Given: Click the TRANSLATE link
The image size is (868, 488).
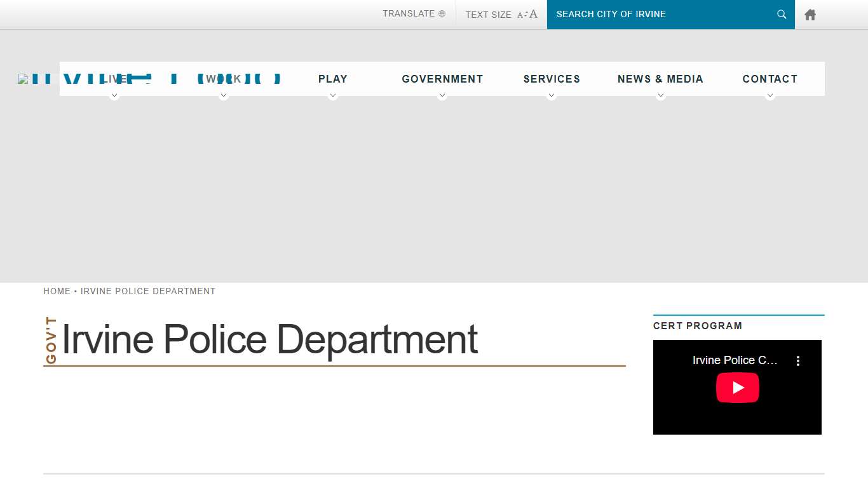Looking at the screenshot, I should (409, 13).
